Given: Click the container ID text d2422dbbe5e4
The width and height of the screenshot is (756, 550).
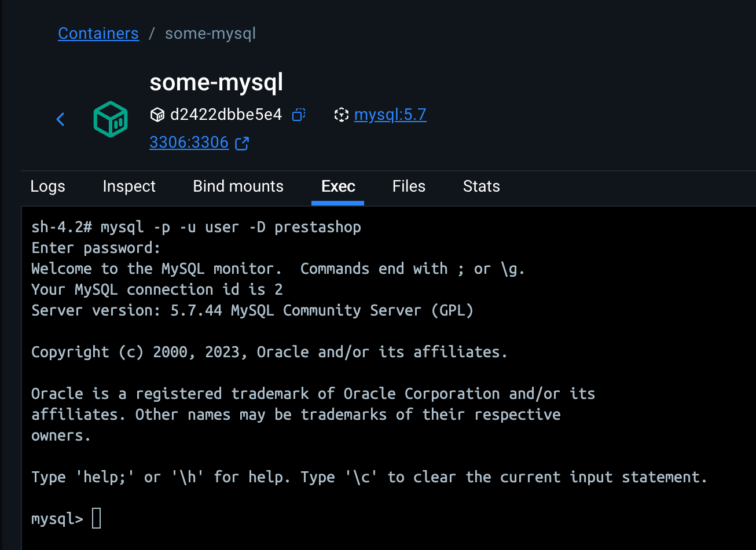Looking at the screenshot, I should pyautogui.click(x=226, y=115).
